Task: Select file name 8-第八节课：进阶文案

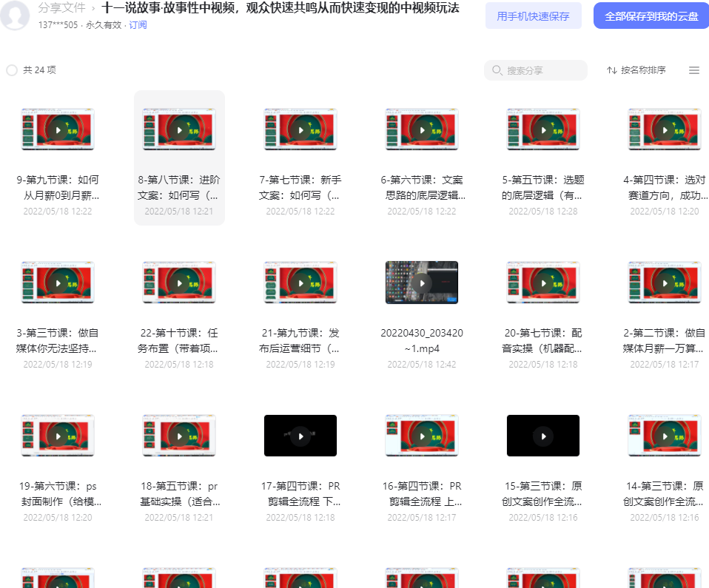Action: pyautogui.click(x=180, y=188)
